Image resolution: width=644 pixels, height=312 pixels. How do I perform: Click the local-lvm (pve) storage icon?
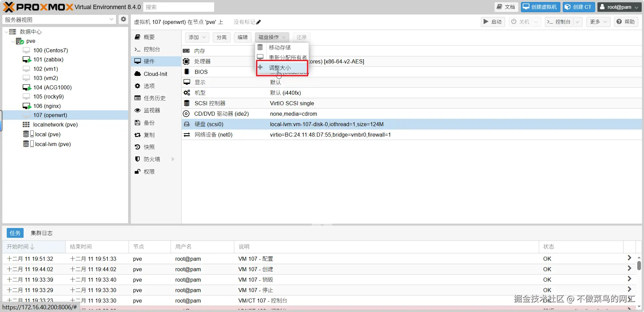pos(28,144)
